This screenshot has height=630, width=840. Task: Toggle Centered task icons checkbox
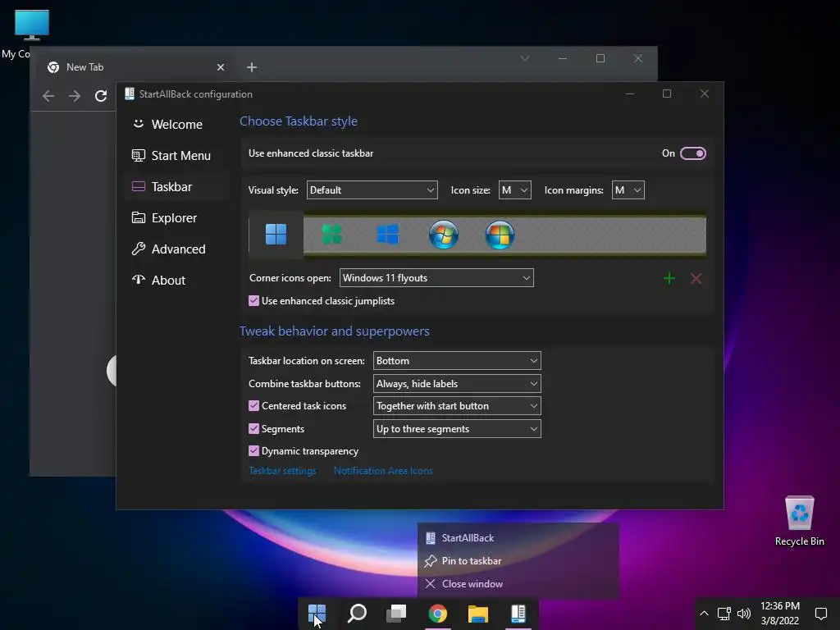click(254, 406)
